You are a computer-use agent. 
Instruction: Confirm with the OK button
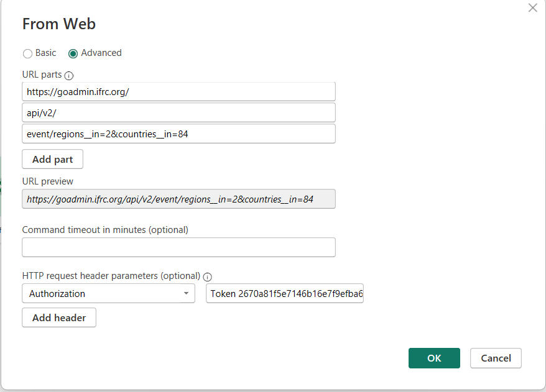[434, 358]
